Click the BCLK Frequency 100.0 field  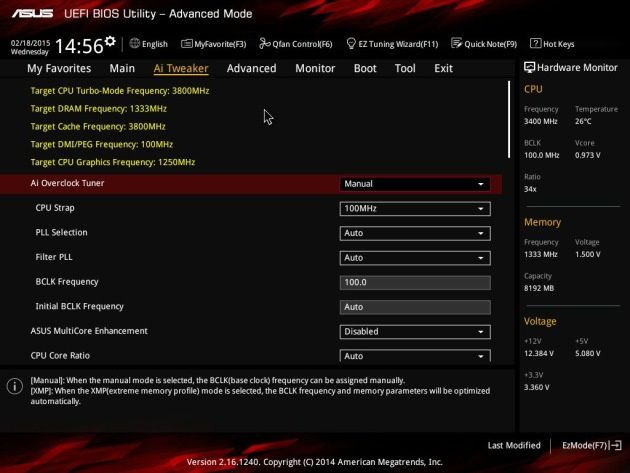click(x=415, y=283)
